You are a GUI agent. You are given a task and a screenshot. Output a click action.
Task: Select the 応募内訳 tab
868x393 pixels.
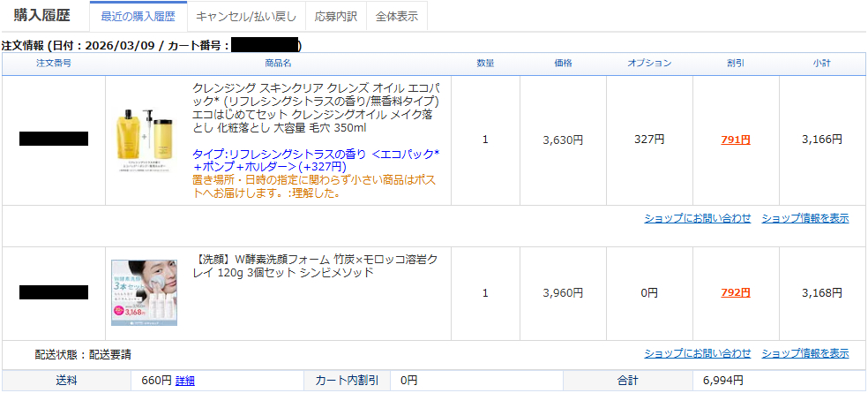[335, 17]
